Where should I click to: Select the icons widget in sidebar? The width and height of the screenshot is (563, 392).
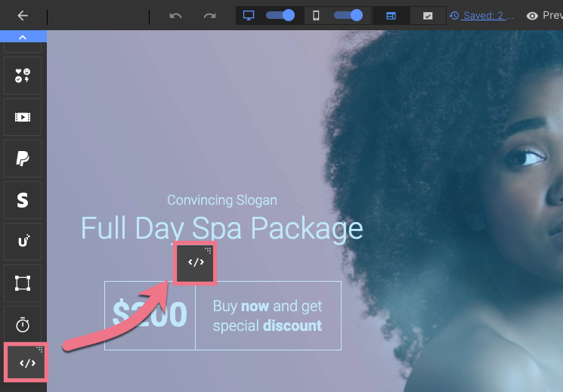tap(23, 76)
